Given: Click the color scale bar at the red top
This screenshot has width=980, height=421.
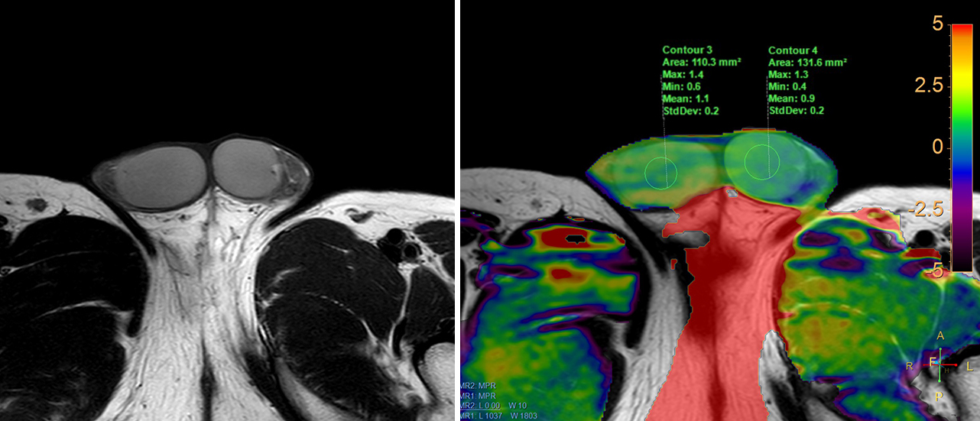Looking at the screenshot, I should coord(960,31).
